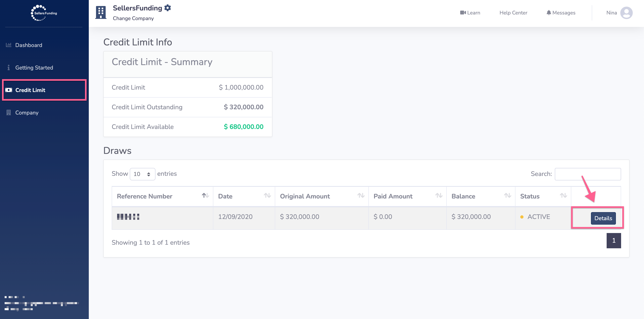Click the Original Amount column header

(322, 196)
